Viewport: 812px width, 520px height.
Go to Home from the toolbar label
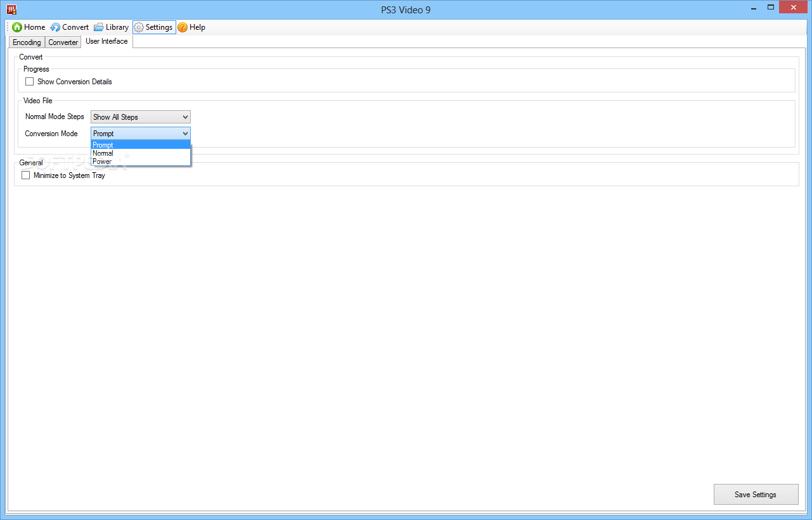tap(35, 27)
